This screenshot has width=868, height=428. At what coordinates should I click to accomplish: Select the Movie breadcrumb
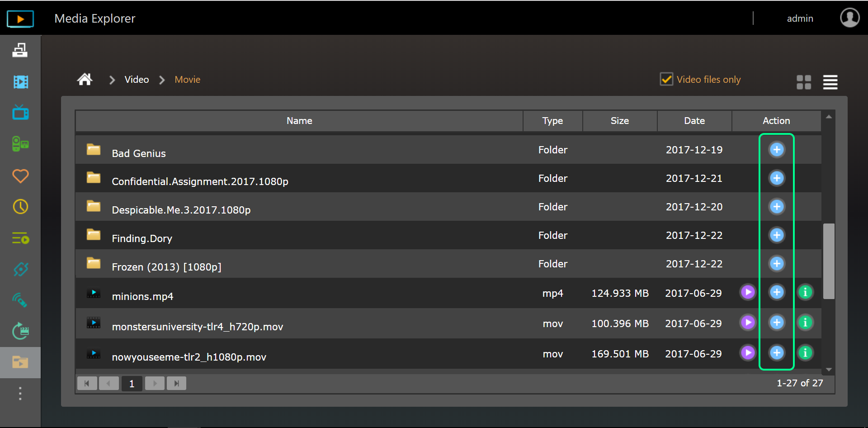coord(187,80)
